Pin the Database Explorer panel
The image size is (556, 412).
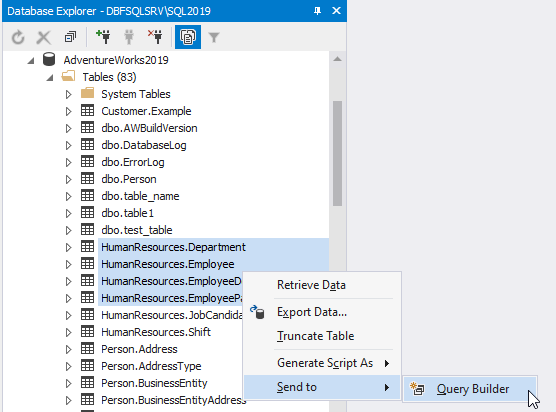317,11
